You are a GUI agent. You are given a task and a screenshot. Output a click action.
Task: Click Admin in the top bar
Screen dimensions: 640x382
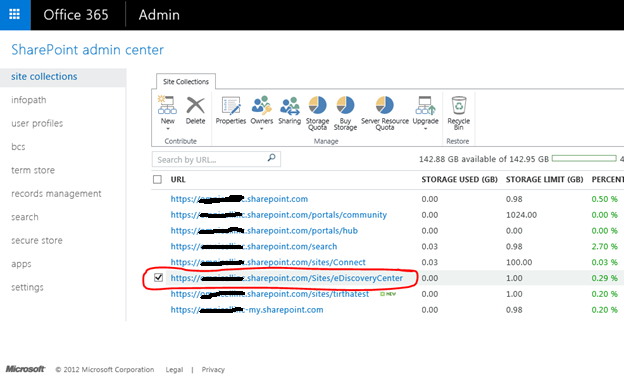159,15
